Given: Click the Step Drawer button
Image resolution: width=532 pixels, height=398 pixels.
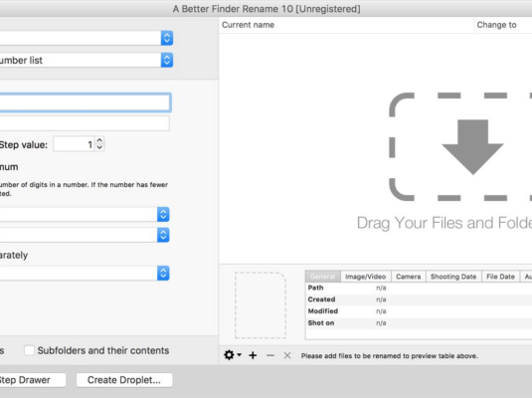Looking at the screenshot, I should [33, 380].
